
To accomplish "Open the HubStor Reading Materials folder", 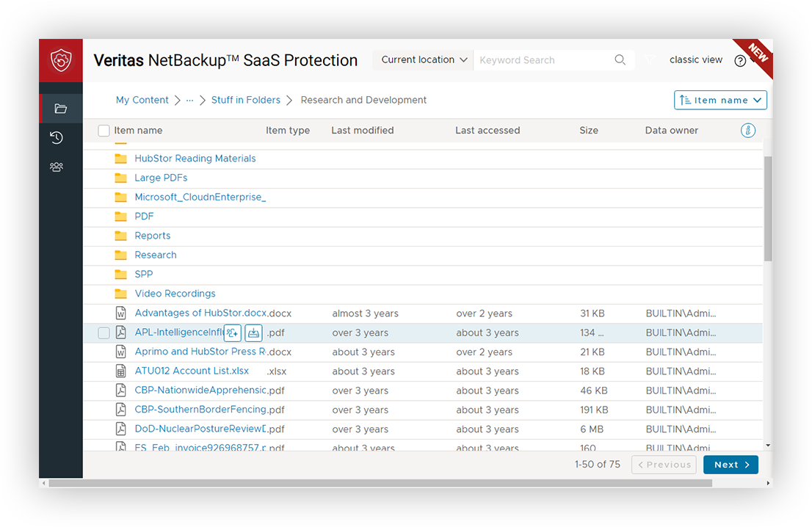I will tap(195, 159).
